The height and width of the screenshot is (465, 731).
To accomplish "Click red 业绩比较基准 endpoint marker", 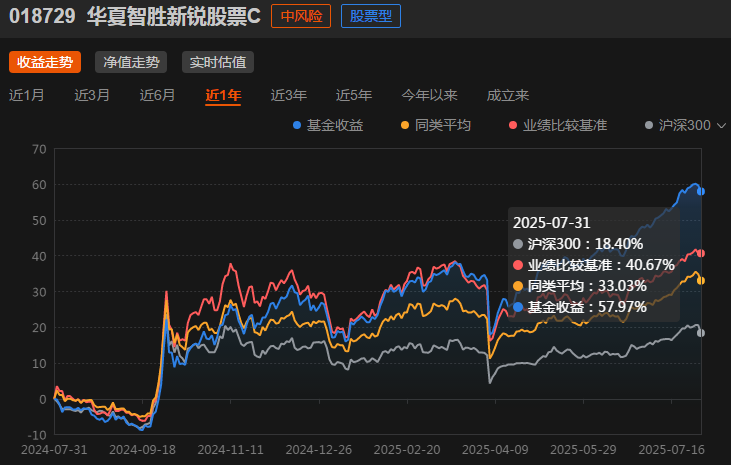I will click(x=700, y=253).
